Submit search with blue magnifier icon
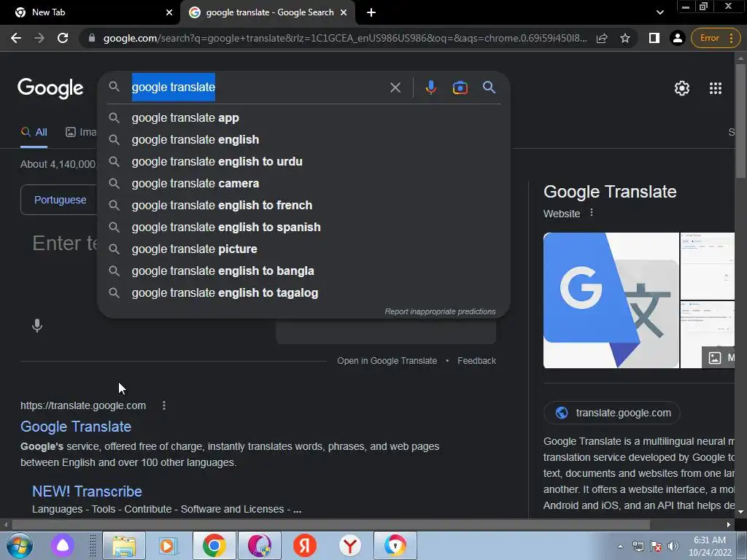This screenshot has height=560, width=747. point(489,87)
